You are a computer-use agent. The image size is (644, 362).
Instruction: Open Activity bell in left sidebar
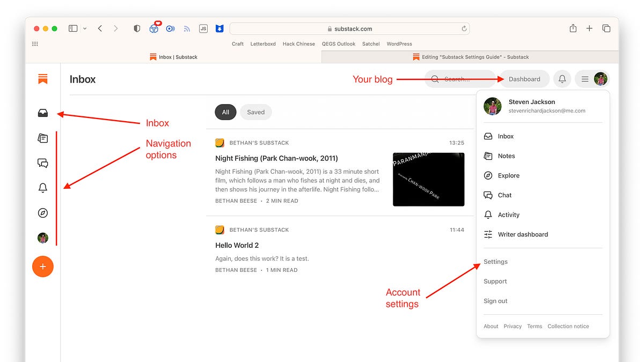(43, 188)
